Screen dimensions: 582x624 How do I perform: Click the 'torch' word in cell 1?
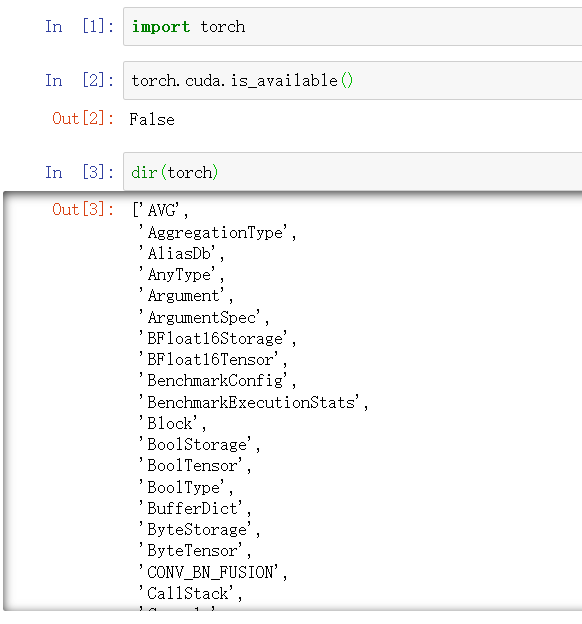pos(223,27)
